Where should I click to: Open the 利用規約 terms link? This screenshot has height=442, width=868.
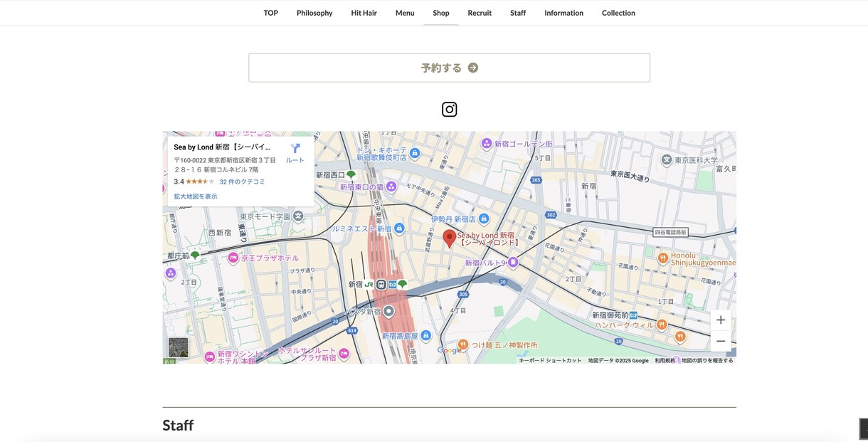click(665, 360)
